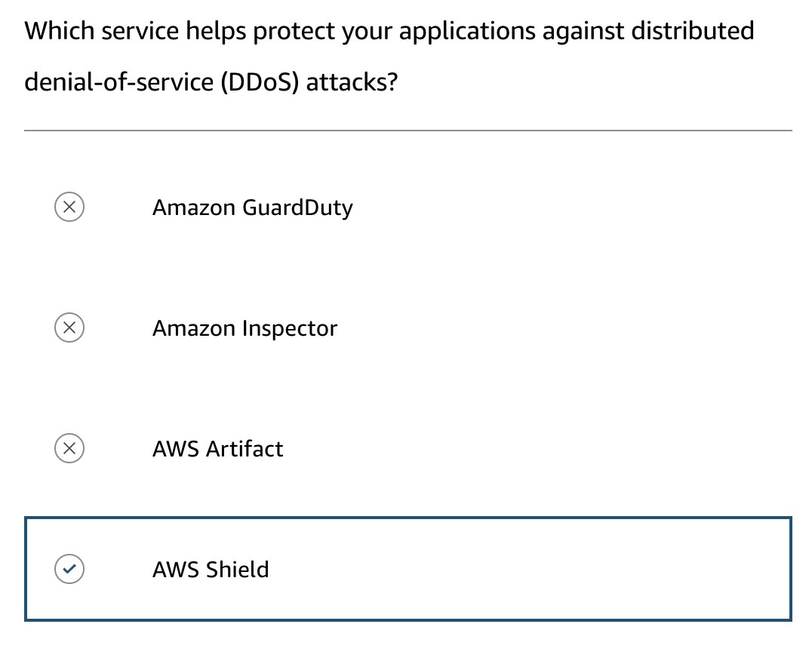This screenshot has height=664, width=812.
Task: Click "Amazon" in the Inspector option
Action: coord(194,328)
